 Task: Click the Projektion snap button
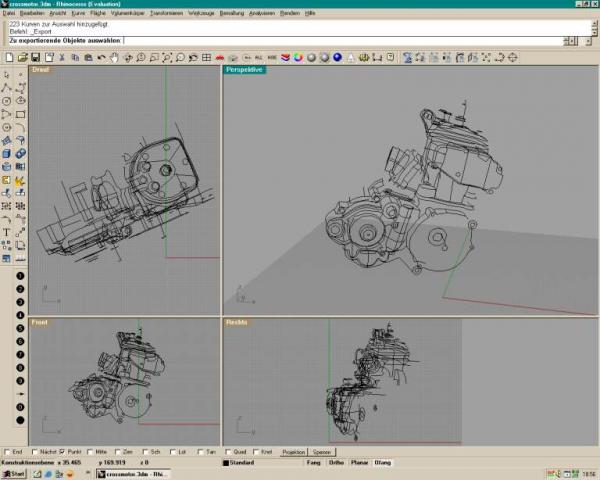pyautogui.click(x=293, y=452)
